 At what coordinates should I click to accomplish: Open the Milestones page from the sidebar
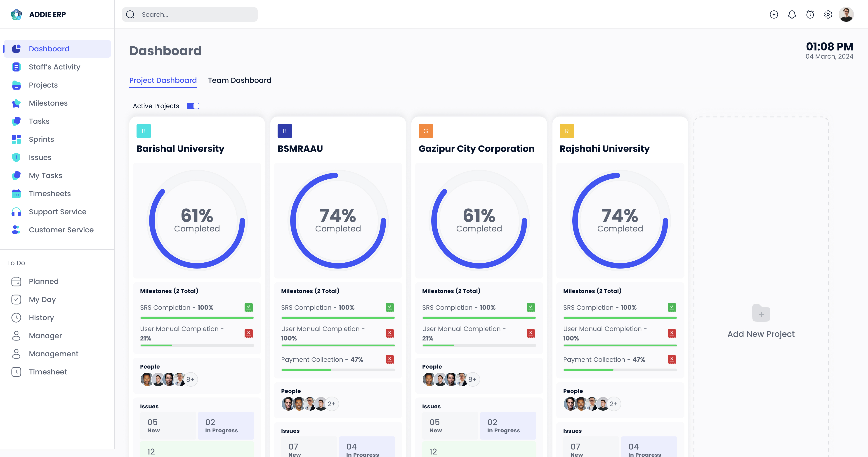48,103
